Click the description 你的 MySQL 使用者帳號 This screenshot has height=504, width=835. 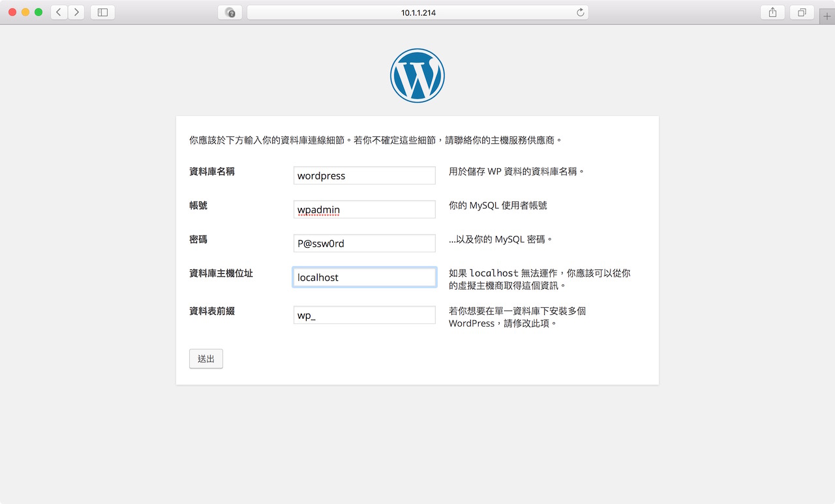(498, 205)
